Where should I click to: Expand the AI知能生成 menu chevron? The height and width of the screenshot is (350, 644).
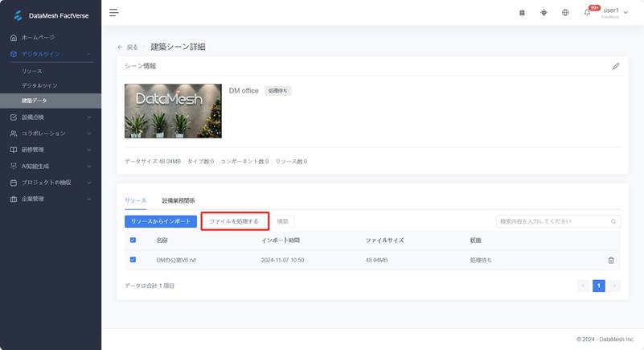(x=88, y=166)
